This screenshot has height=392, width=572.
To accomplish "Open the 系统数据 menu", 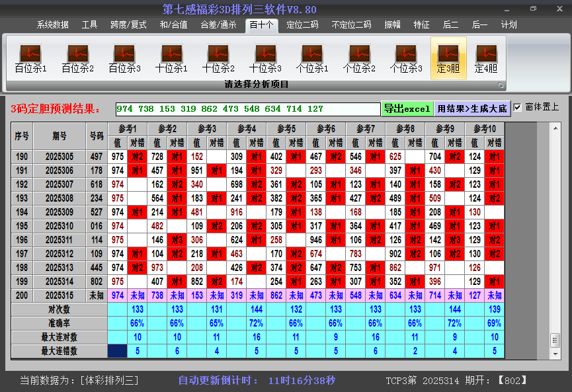I will [x=52, y=25].
